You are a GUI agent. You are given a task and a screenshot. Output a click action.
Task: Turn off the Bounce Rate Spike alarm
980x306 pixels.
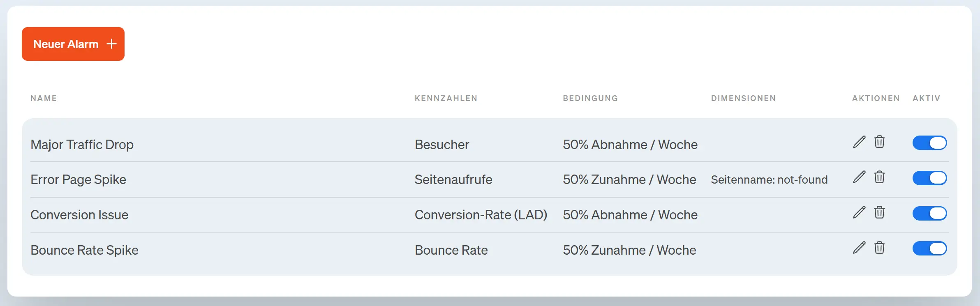tap(929, 248)
